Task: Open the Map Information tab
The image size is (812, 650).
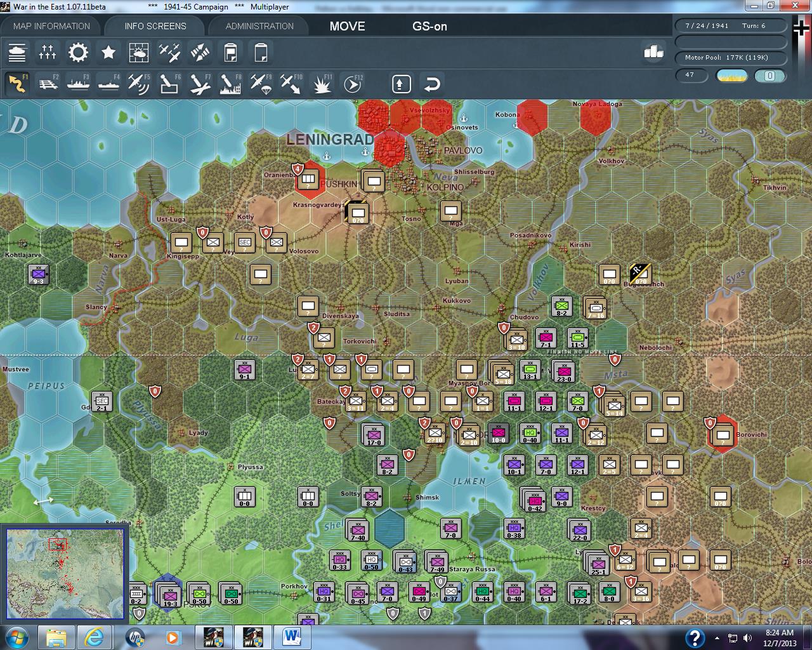Action: click(51, 26)
